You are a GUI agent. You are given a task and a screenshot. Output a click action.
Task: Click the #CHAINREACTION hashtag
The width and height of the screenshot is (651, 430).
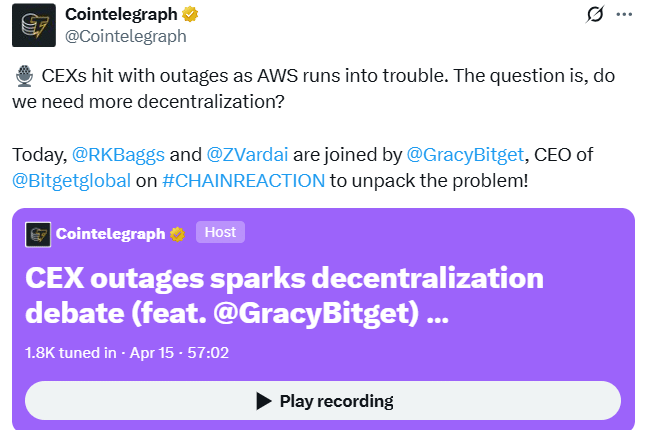(242, 181)
